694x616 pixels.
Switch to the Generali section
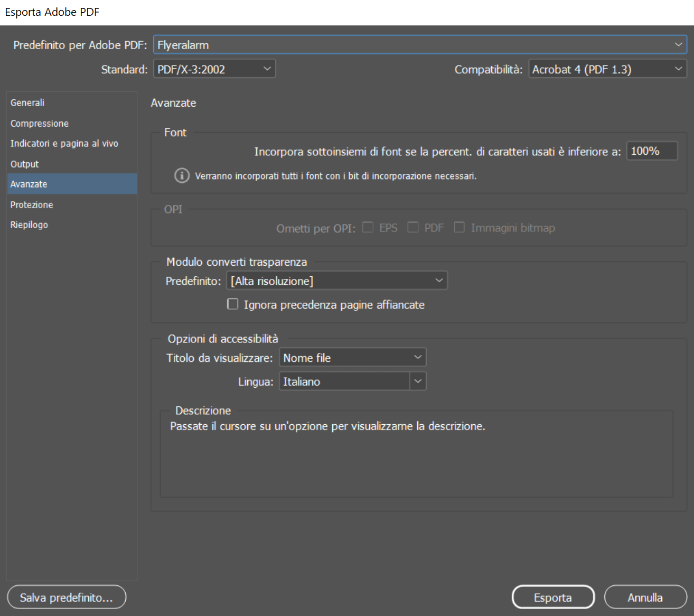tap(27, 103)
